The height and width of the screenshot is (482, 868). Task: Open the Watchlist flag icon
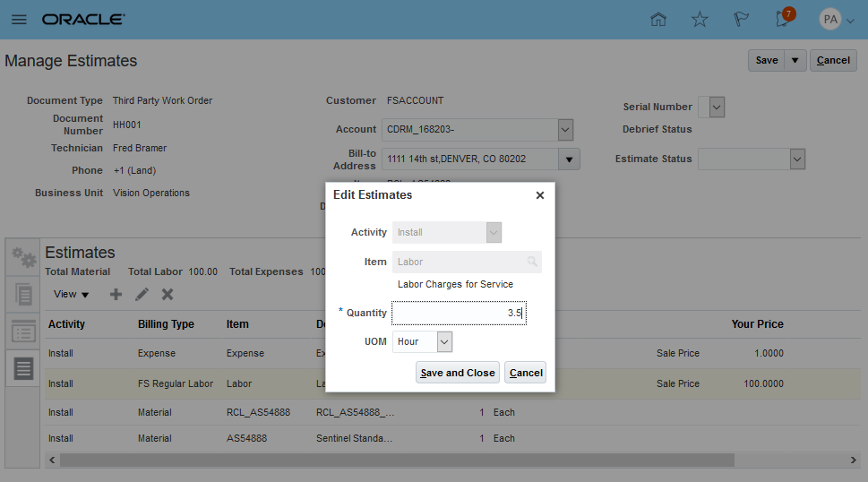coord(742,20)
